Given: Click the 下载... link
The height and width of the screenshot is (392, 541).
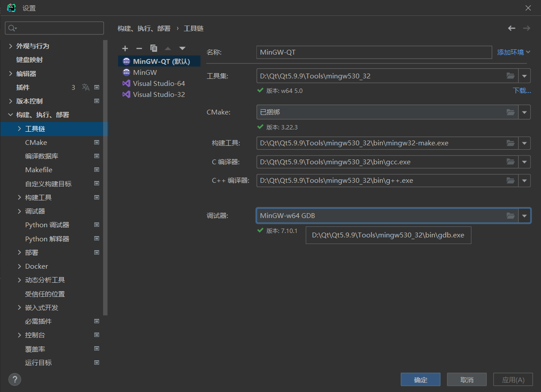Looking at the screenshot, I should pos(522,90).
